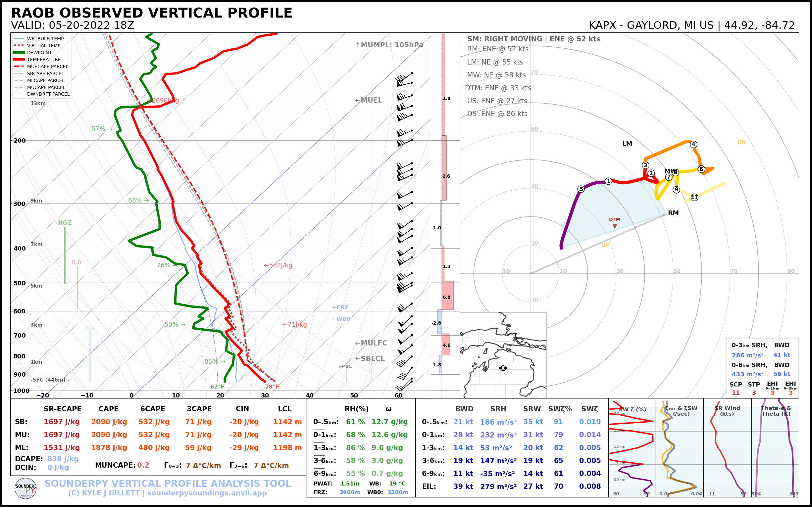Click the 286 m²/s² 0-3km SRH value

[747, 355]
